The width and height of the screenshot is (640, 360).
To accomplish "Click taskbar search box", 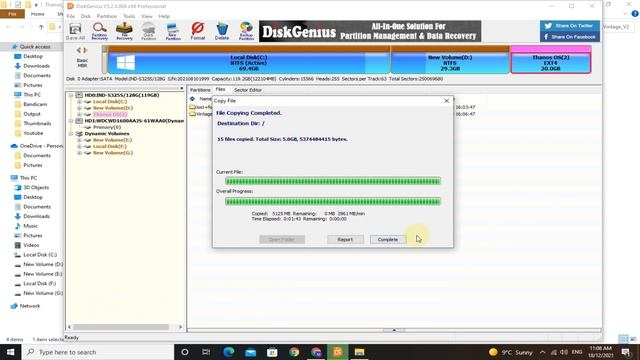I will coord(98,352).
